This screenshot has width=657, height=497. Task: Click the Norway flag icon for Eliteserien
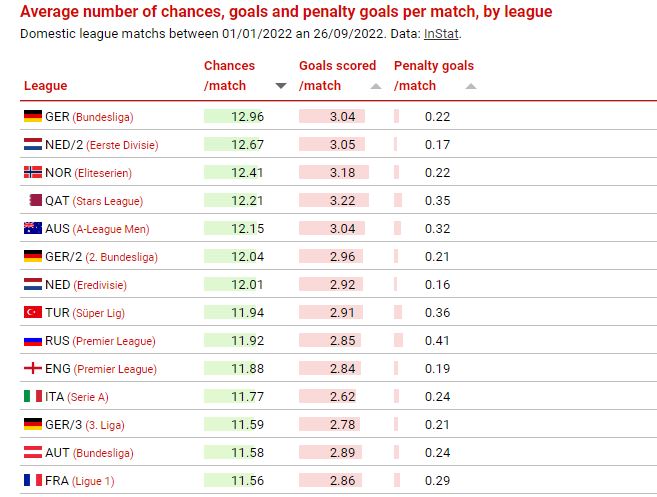click(x=32, y=173)
